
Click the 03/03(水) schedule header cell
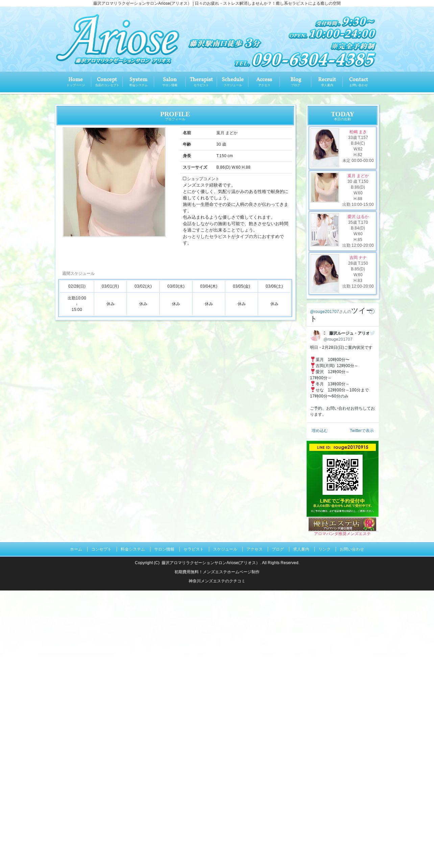click(176, 286)
